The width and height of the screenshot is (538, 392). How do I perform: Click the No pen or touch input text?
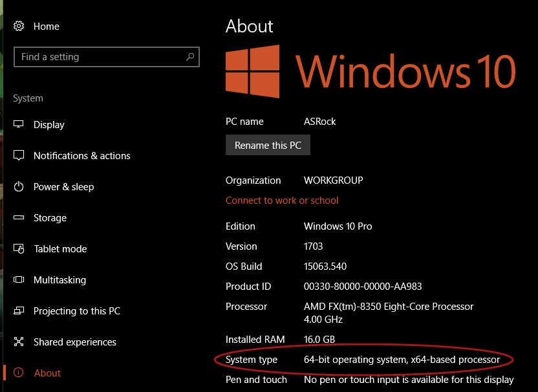coord(409,380)
